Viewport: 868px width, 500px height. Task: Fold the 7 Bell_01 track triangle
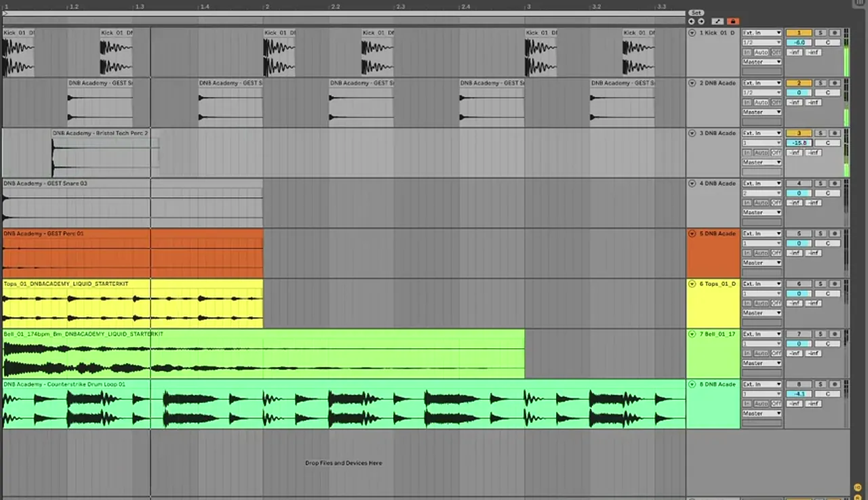[692, 333]
